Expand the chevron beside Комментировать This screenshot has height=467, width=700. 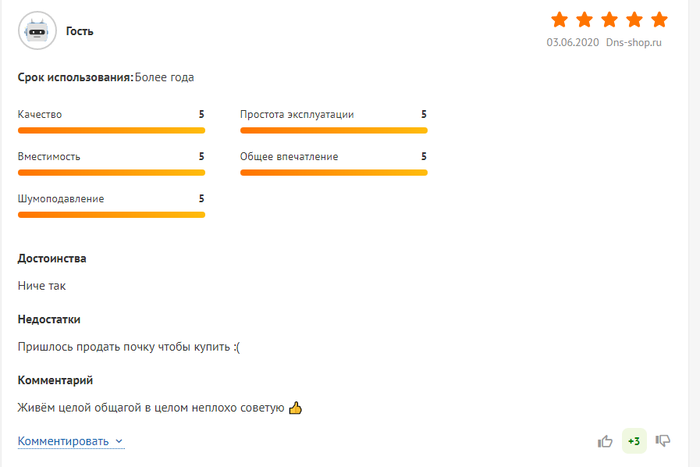pyautogui.click(x=119, y=441)
